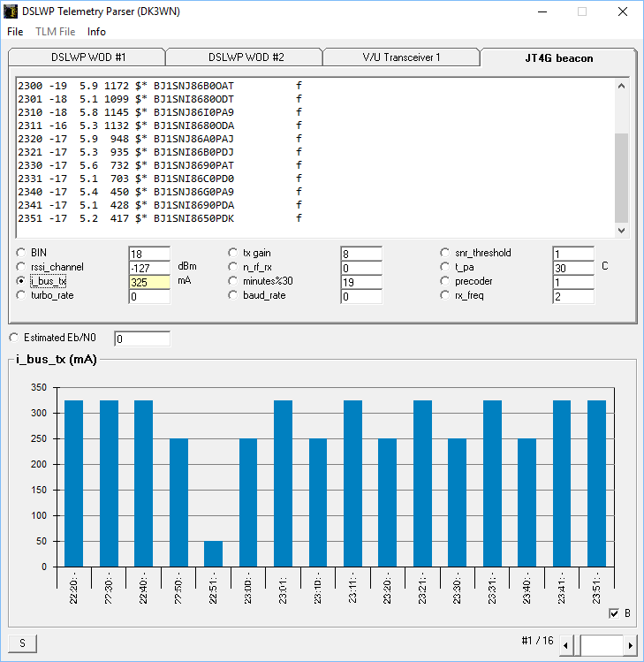
Task: Click log line 2320 BJ1SNJ86A0PAJ
Action: pos(160,139)
